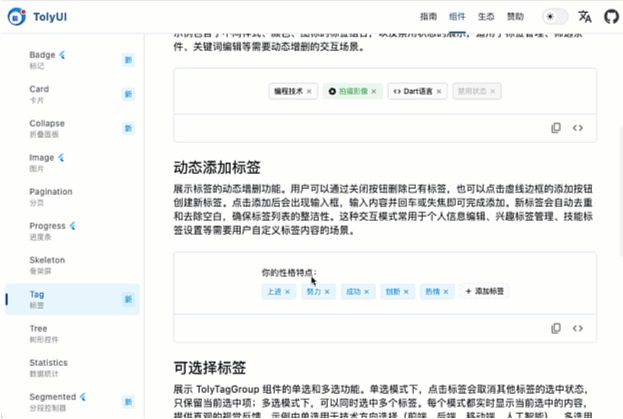Open the 赞助 navigation tab

click(515, 17)
